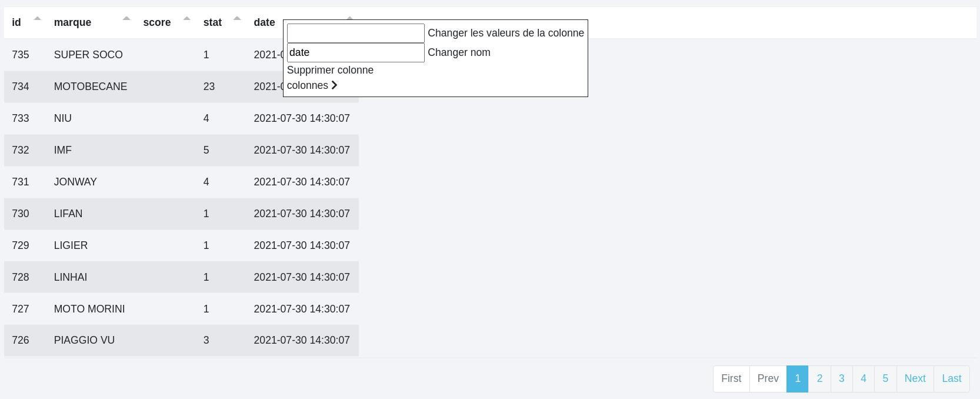980x399 pixels.
Task: Click sort arrow next to marque header
Action: 126,19
